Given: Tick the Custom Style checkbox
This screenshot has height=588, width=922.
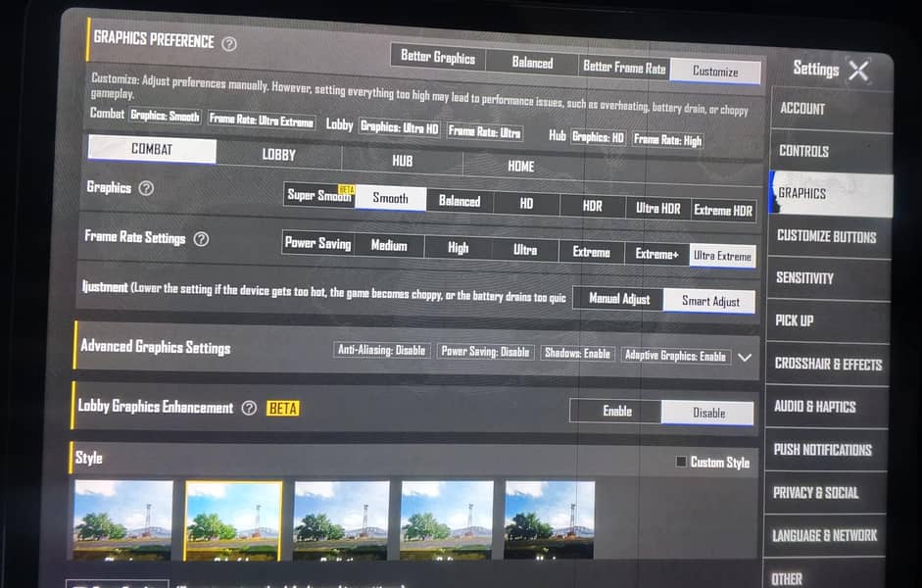Looking at the screenshot, I should click(x=681, y=462).
